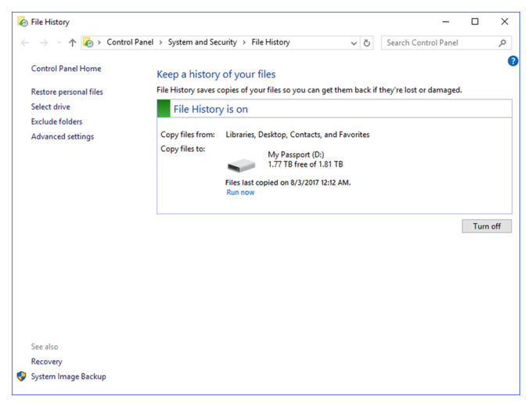The image size is (532, 407).
Task: Open Advanced settings link
Action: pyautogui.click(x=63, y=136)
